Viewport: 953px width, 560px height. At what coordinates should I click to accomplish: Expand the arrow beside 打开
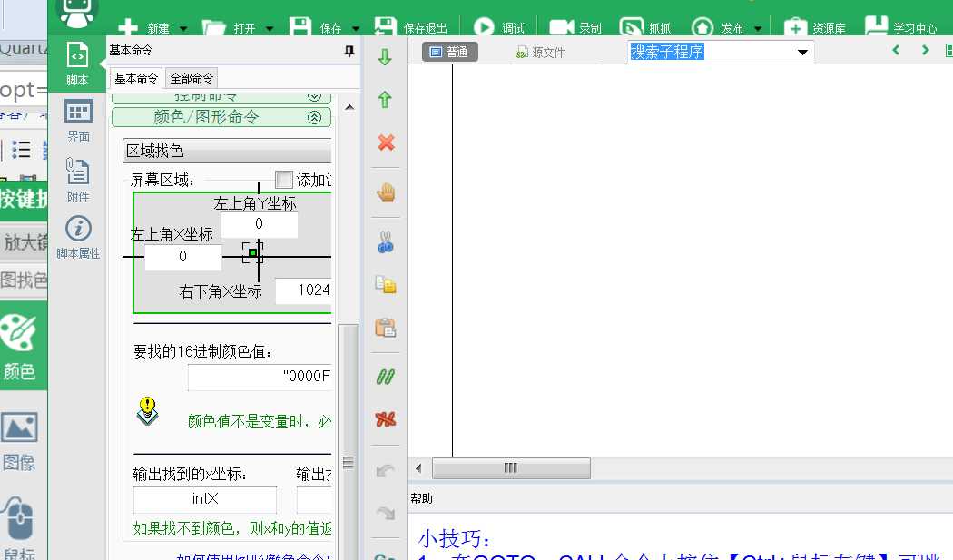click(x=270, y=28)
